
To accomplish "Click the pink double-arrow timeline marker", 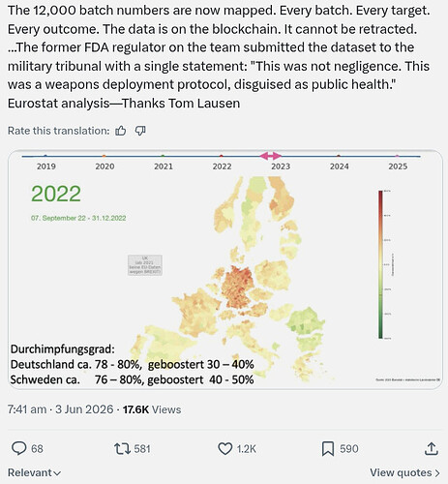I will tap(270, 156).
